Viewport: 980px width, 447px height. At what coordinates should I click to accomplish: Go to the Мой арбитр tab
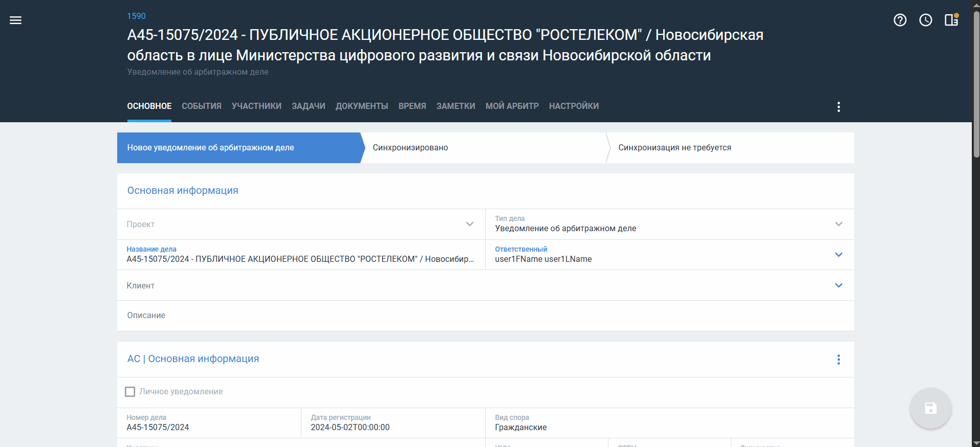512,106
